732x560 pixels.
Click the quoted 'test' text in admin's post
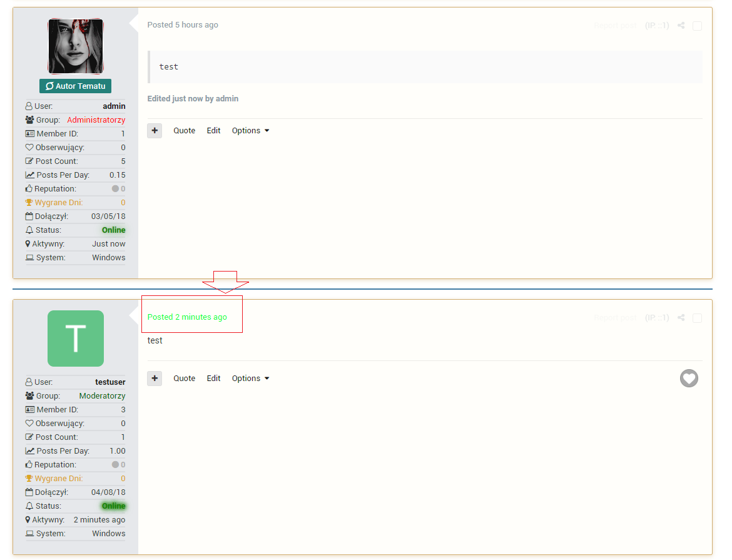click(x=168, y=67)
